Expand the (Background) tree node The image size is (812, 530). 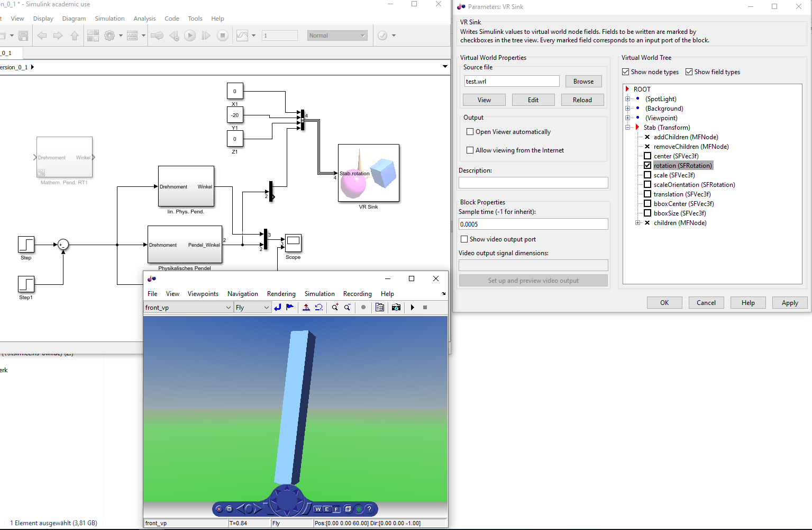click(x=628, y=109)
